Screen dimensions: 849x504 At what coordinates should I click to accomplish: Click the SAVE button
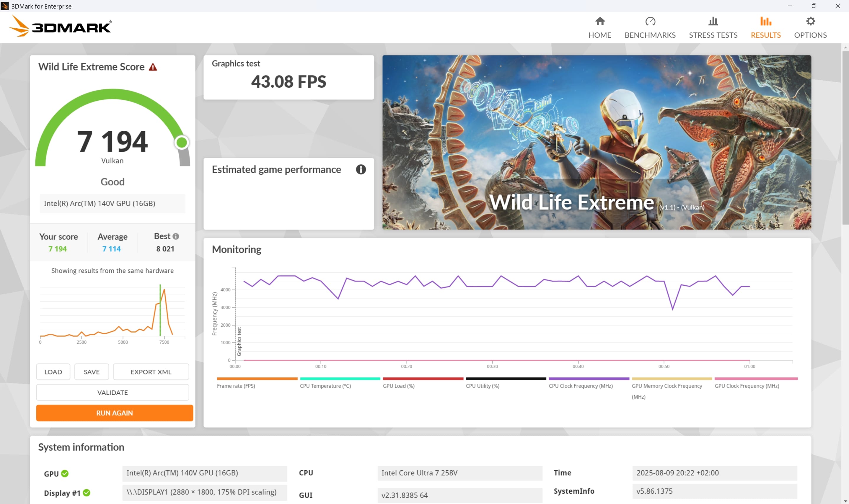coord(92,372)
